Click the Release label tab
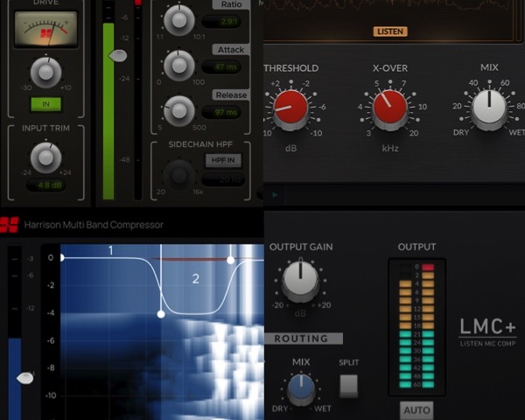Viewport: 525px width, 420px height. (231, 95)
